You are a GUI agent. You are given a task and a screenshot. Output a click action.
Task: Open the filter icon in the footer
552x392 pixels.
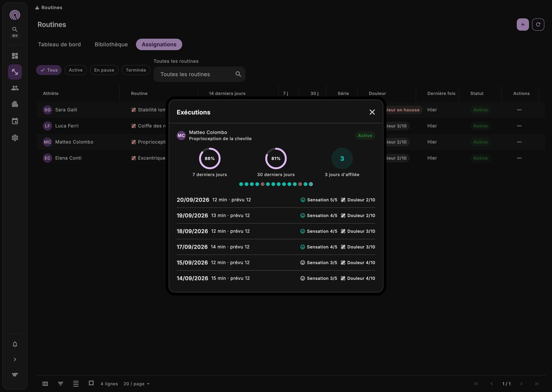pyautogui.click(x=60, y=384)
